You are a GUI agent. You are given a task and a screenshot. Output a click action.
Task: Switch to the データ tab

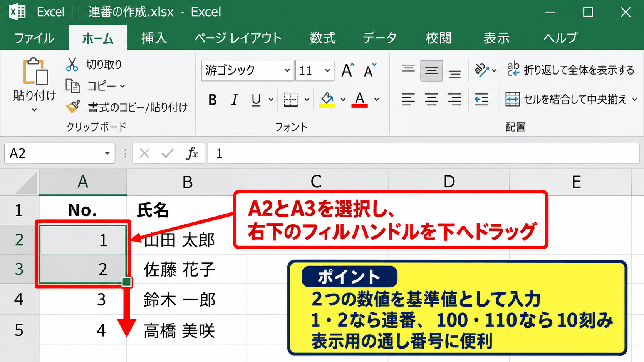380,38
